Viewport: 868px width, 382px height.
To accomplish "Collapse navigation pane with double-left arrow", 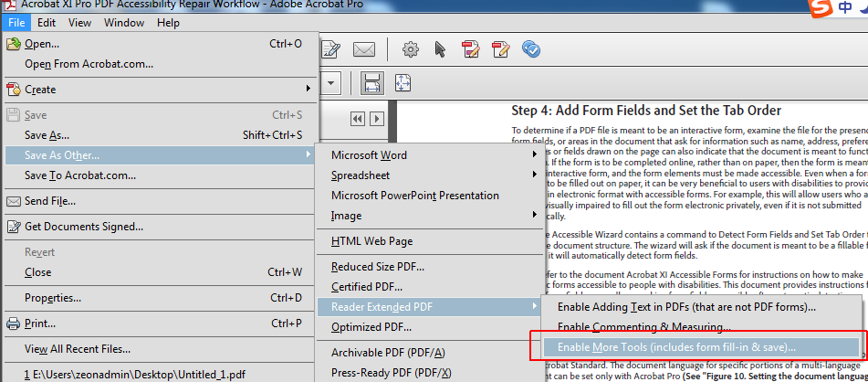I will click(358, 119).
